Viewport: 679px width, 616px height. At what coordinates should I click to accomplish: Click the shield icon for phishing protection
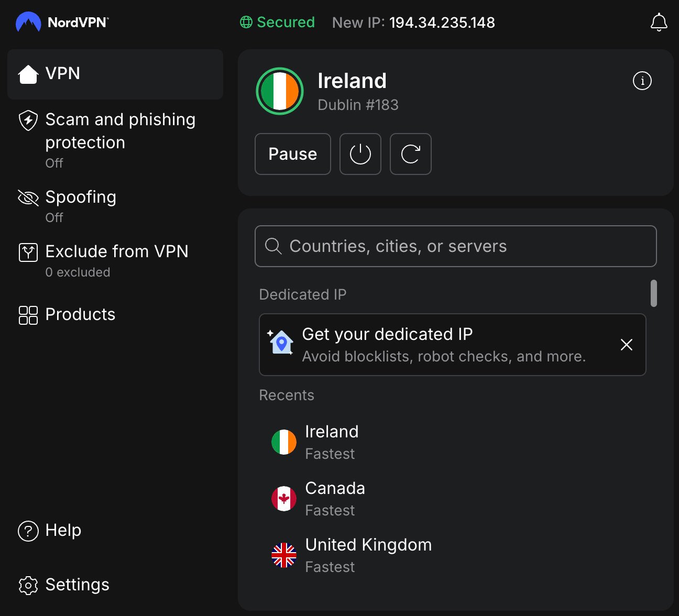[28, 120]
